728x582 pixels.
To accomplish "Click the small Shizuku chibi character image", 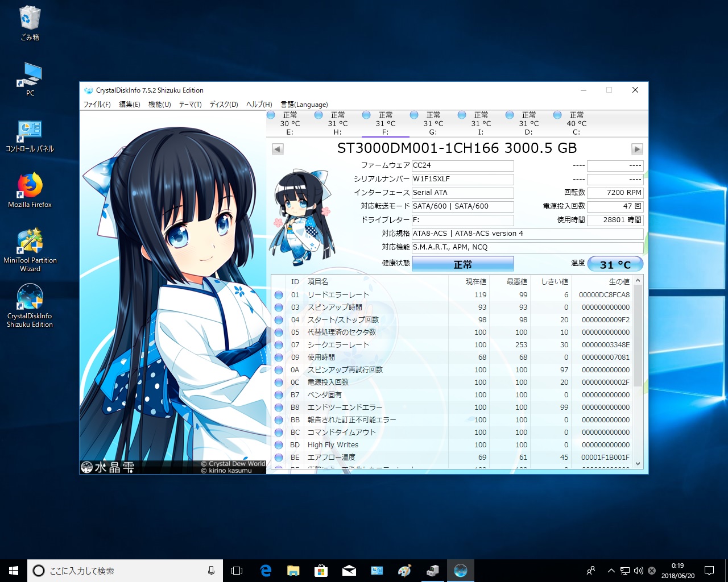I will [x=301, y=217].
